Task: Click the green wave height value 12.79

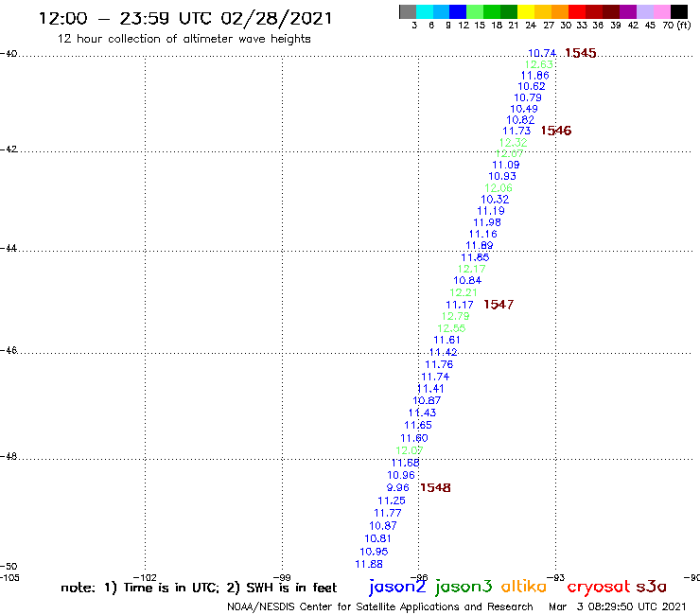Action: [x=455, y=316]
